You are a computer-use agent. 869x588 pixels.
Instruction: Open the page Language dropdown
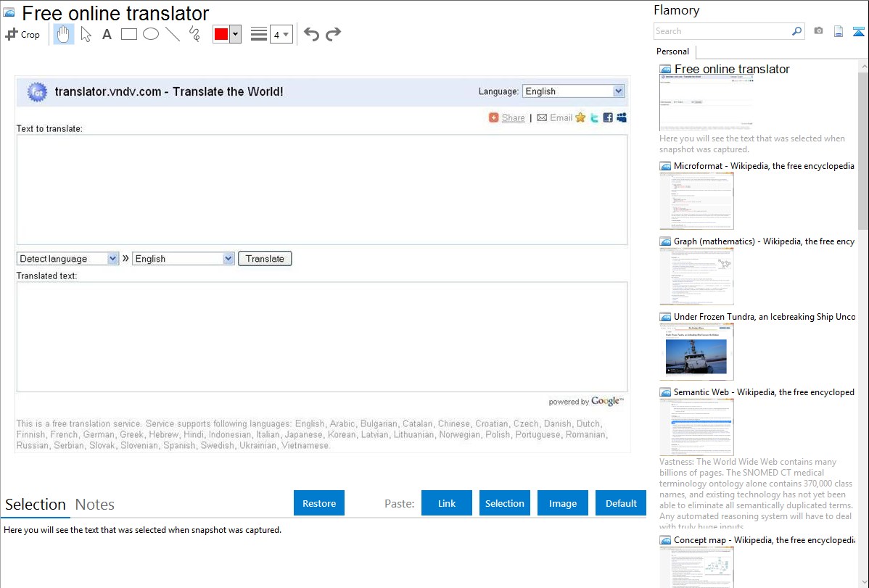(x=574, y=91)
